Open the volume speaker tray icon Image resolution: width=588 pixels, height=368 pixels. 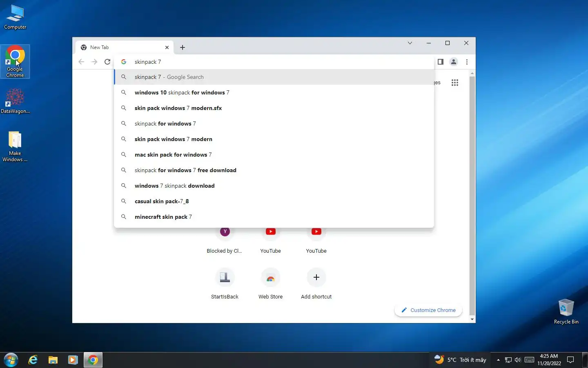(518, 360)
